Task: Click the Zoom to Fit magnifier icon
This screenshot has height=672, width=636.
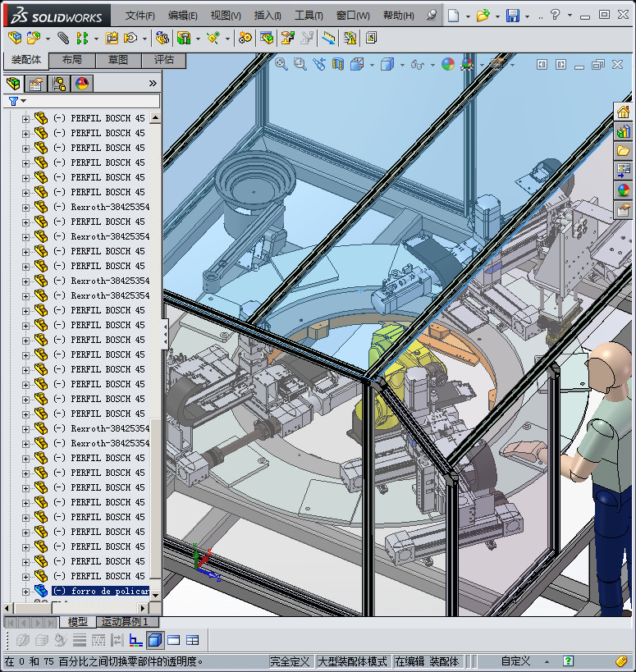Action: tap(281, 63)
